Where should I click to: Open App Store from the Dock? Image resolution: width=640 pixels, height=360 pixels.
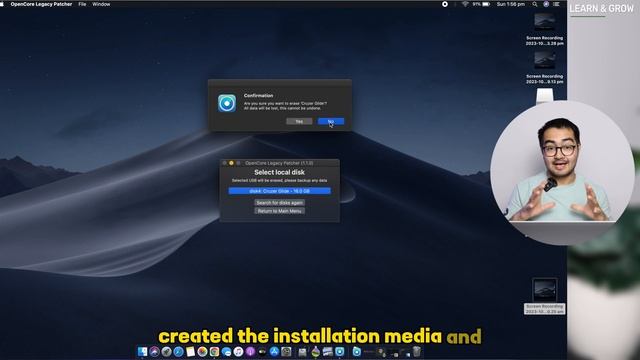pyautogui.click(x=274, y=351)
